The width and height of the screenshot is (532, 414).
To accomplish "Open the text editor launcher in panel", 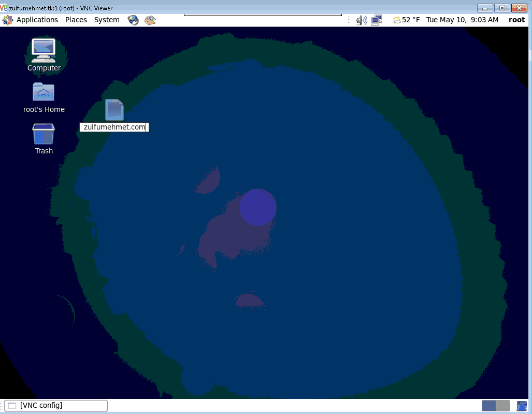I will (x=150, y=20).
